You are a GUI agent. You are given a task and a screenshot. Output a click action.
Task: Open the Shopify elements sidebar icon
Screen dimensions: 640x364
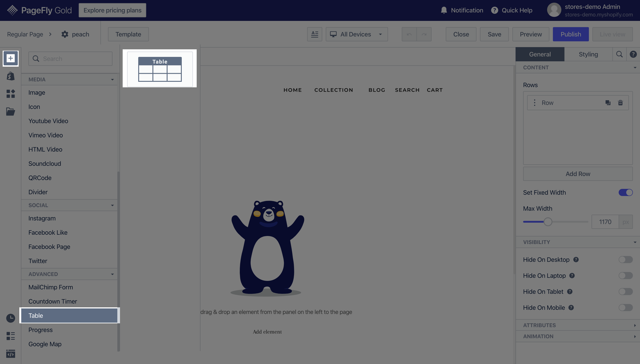[x=10, y=76]
